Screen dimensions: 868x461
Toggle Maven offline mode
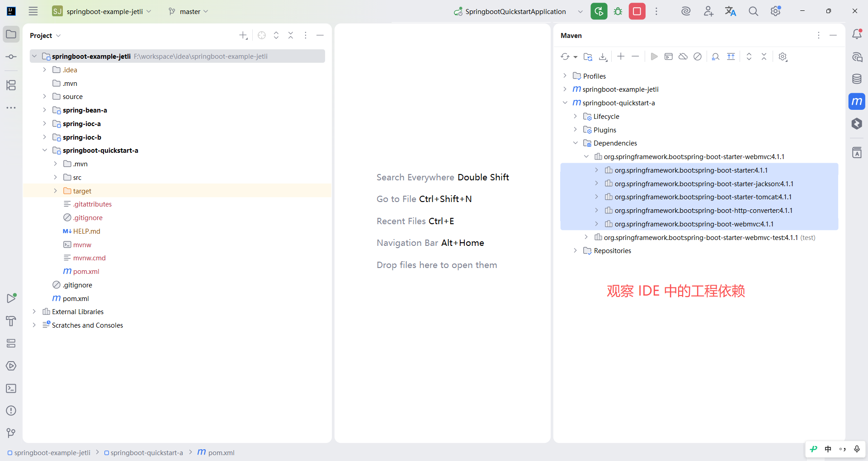point(683,56)
